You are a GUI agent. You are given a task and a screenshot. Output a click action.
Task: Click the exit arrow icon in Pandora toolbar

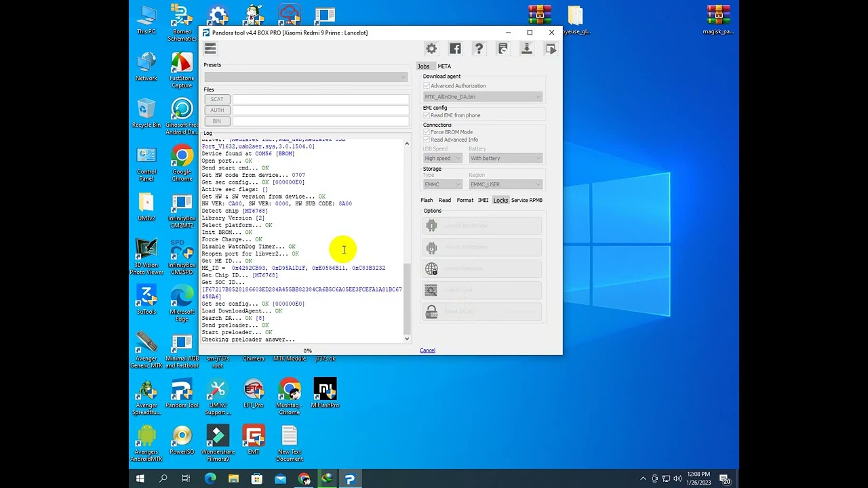(551, 49)
